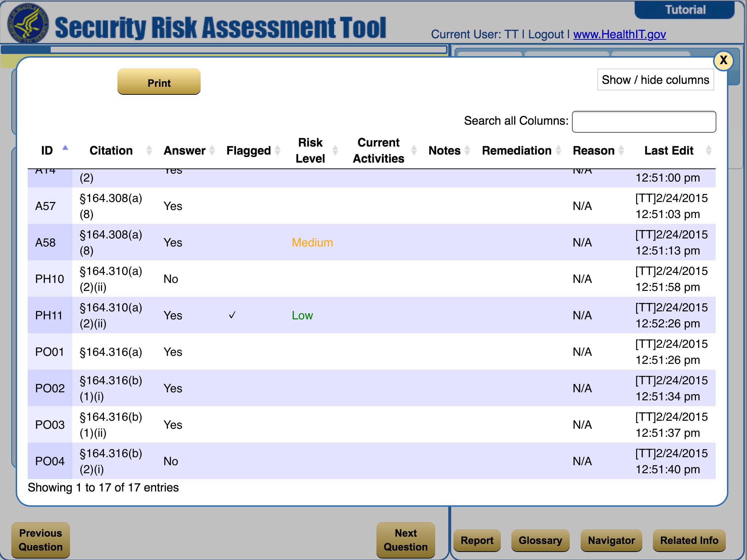The image size is (747, 560).
Task: Focus the Search all Columns field
Action: point(644,122)
